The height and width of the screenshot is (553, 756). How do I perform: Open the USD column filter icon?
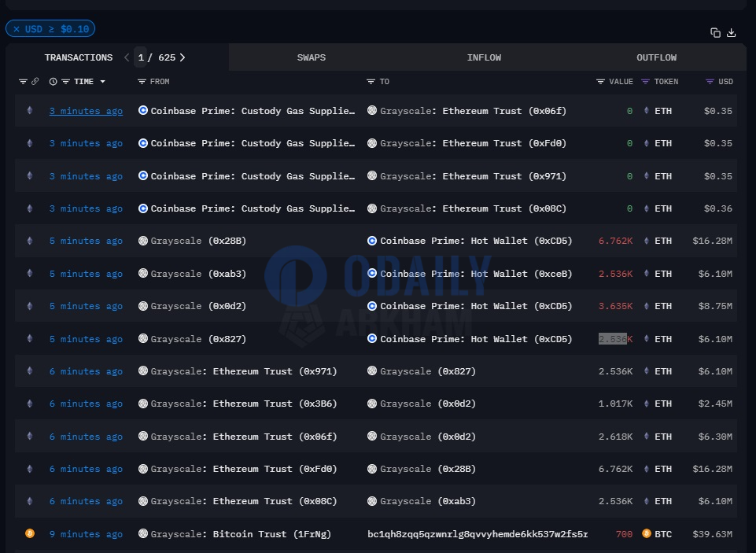710,82
